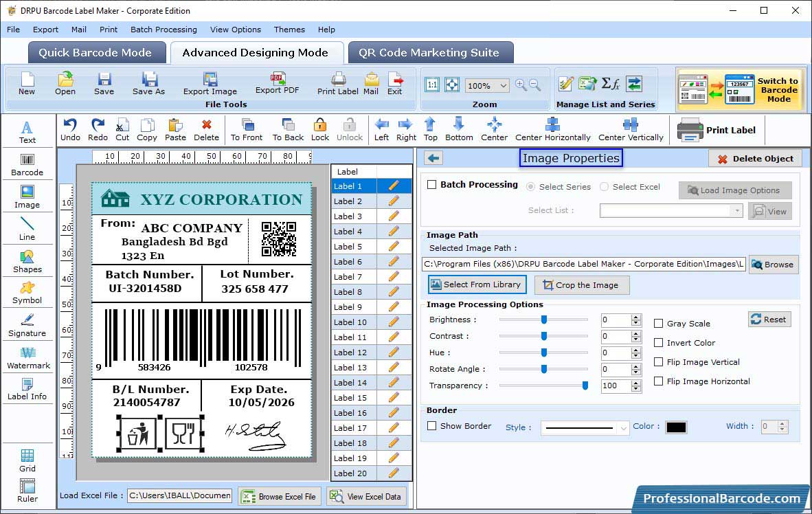Select the Text tool in sidebar
812x514 pixels.
27,132
